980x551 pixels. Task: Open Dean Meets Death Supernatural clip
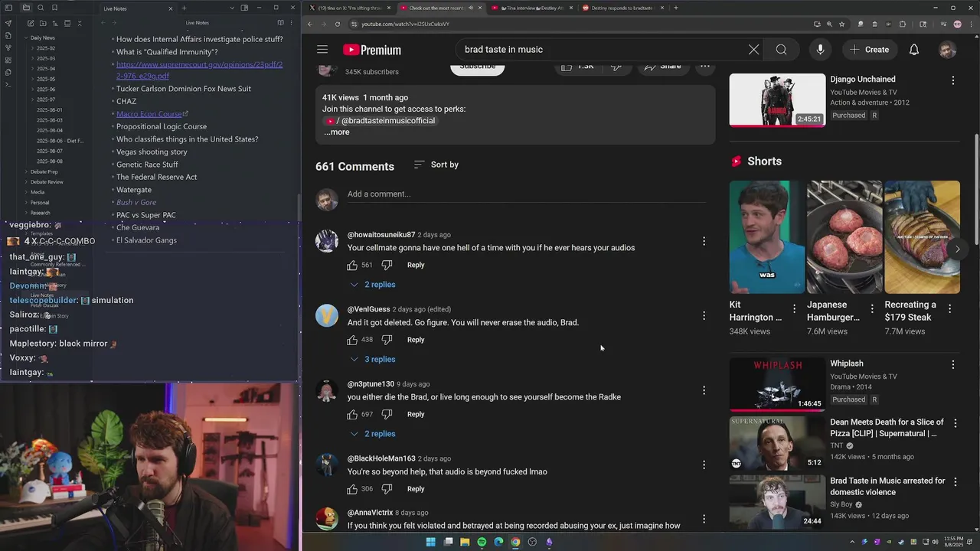(777, 443)
